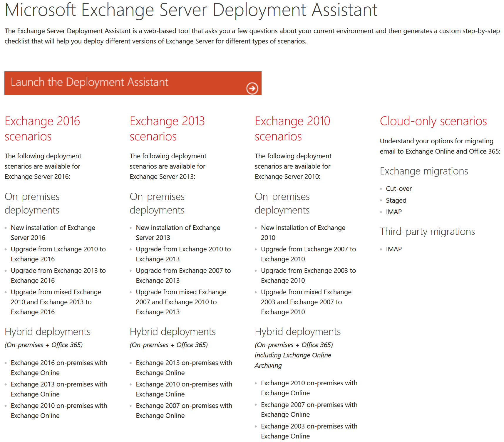Click On-premises deployments heading under Exchange 2013 scenarios
The image size is (504, 442).
pyautogui.click(x=157, y=203)
